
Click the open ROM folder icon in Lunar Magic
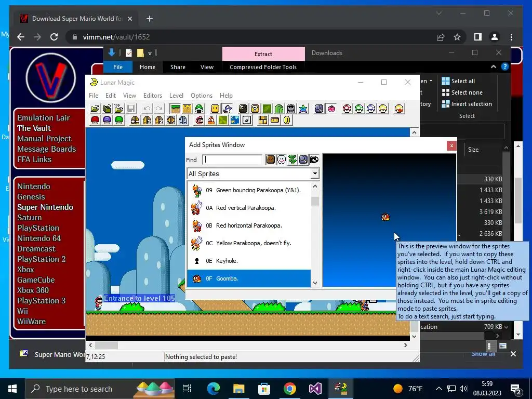click(x=95, y=109)
